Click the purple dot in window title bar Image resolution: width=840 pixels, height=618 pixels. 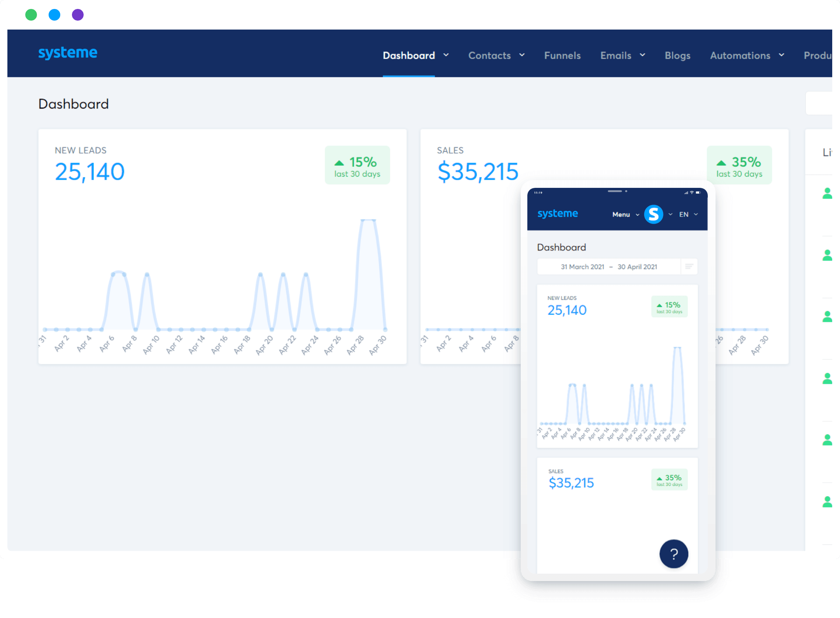[x=78, y=15]
